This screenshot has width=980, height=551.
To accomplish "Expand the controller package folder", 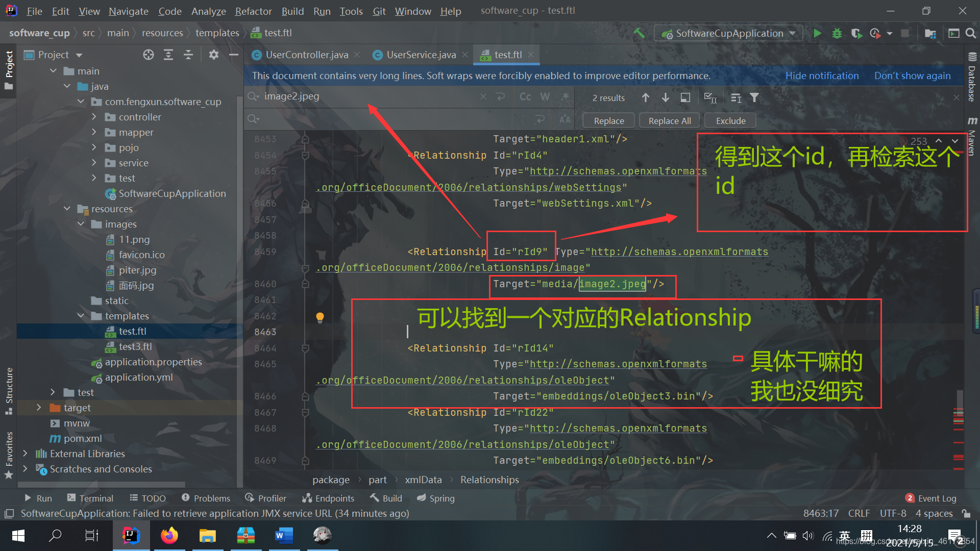I will click(94, 116).
